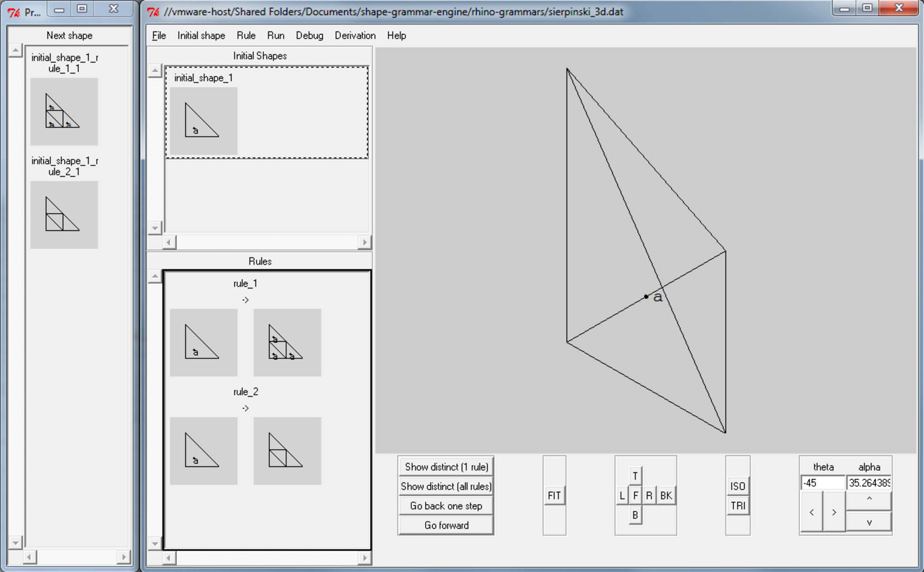Select the B bottom view icon
Viewport: 924px width, 572px height.
[634, 515]
